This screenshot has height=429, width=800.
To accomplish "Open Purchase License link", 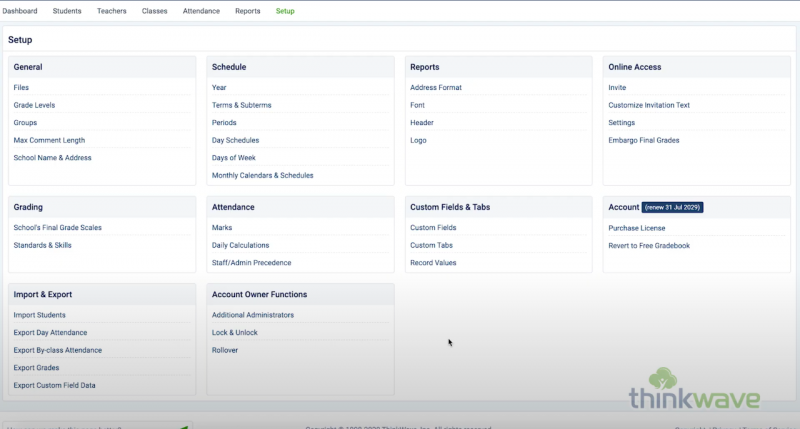I will tap(638, 228).
